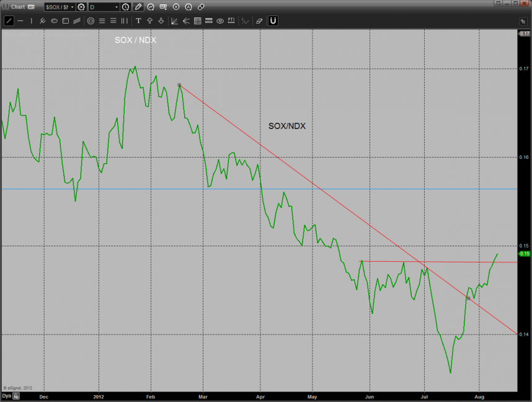Viewport: 532px width, 402px height.
Task: Click the PTI tool icon
Action: click(x=231, y=21)
